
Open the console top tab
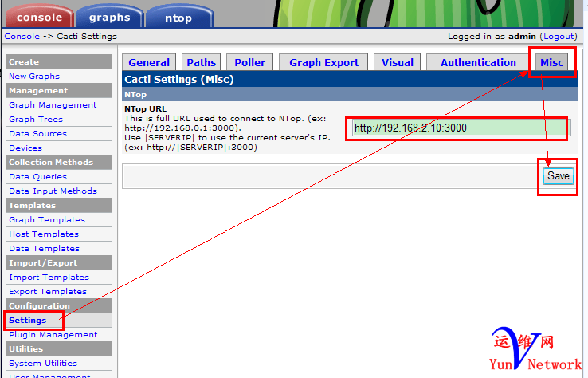click(39, 17)
